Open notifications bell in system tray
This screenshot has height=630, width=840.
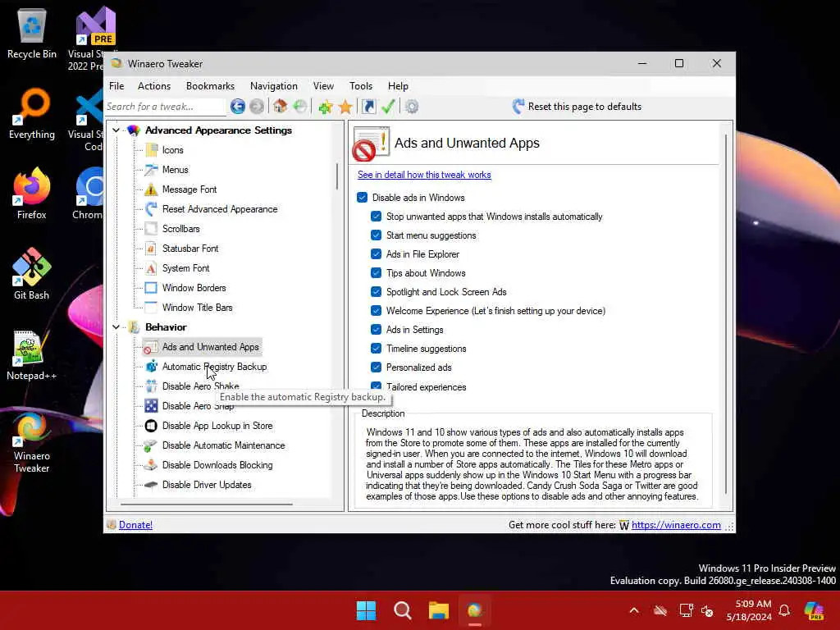(784, 610)
